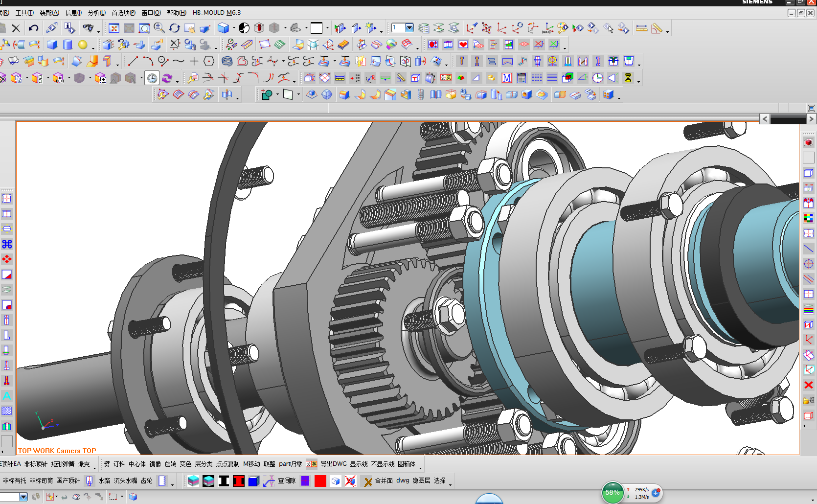Click the red heart toolbar icon
Image resolution: width=817 pixels, height=504 pixels.
463,45
